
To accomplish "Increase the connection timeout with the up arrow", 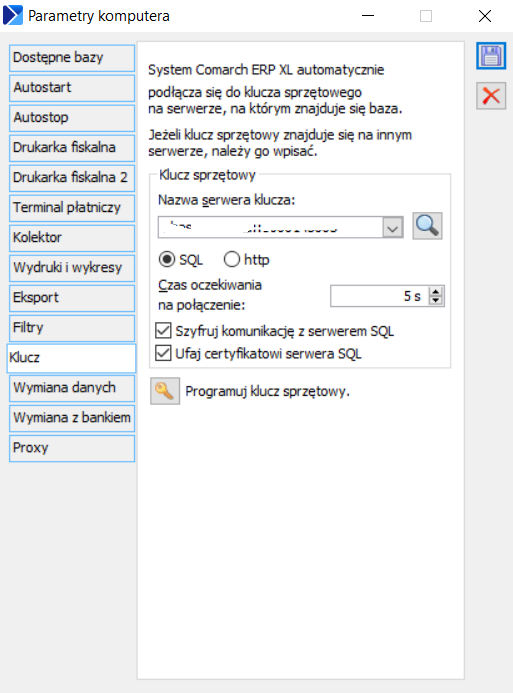I will (x=436, y=292).
